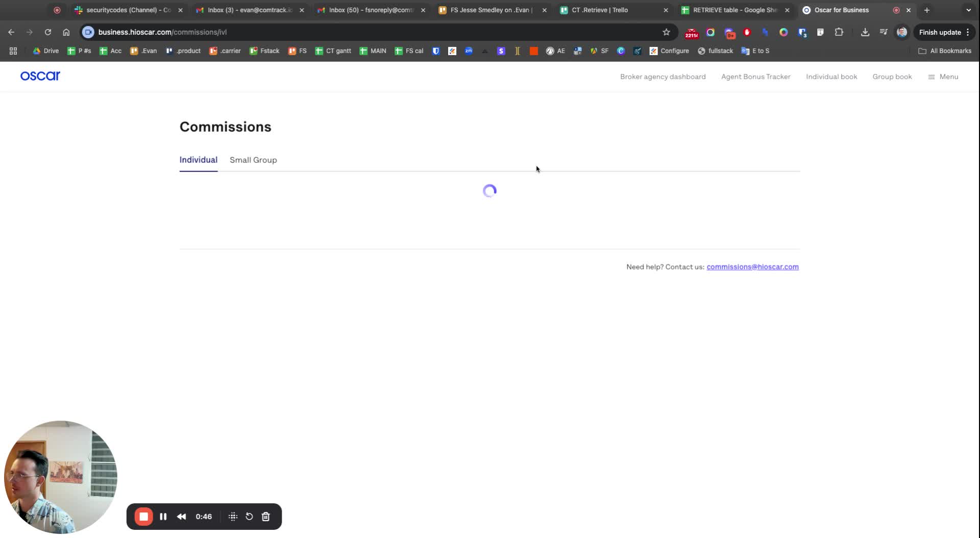980x538 pixels.
Task: Open the .carrier bookmark
Action: [x=225, y=51]
